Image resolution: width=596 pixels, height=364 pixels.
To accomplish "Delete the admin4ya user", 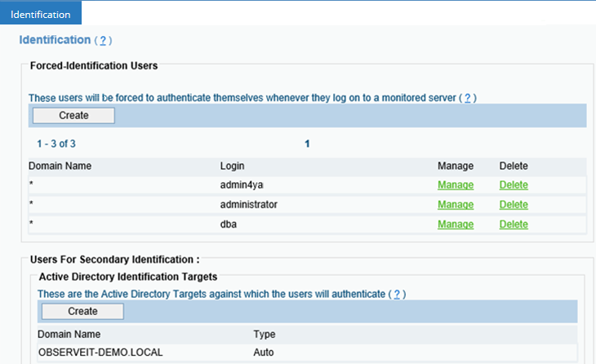I will click(x=514, y=185).
